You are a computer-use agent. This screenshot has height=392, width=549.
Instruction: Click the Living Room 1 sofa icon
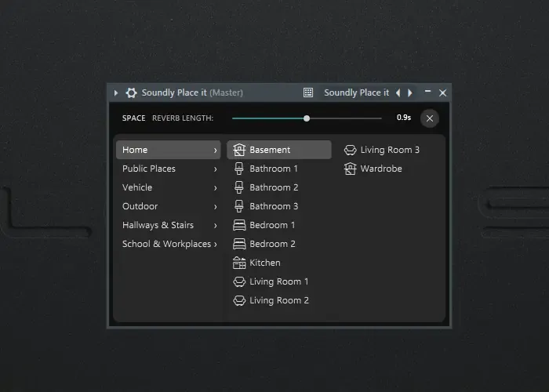239,281
